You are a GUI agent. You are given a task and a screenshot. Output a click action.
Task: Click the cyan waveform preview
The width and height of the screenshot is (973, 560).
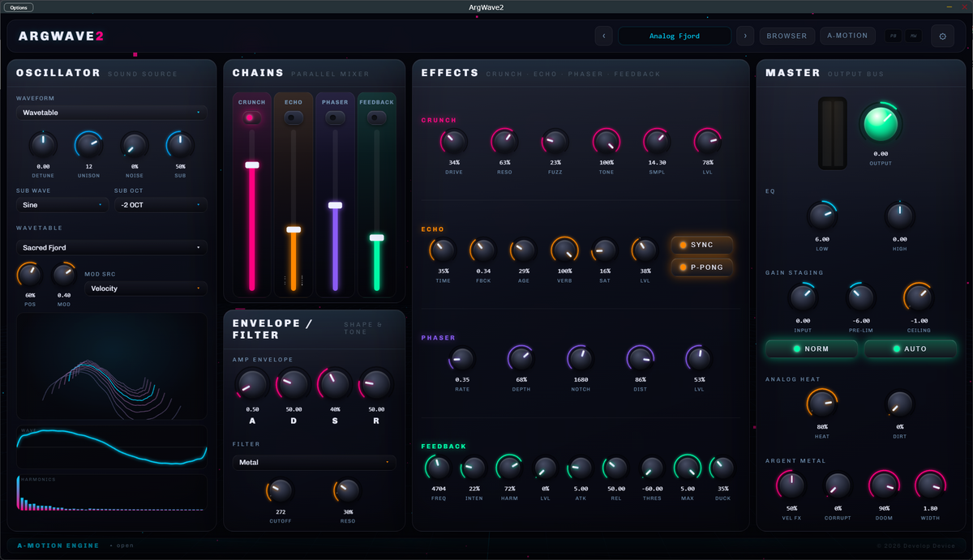click(111, 447)
